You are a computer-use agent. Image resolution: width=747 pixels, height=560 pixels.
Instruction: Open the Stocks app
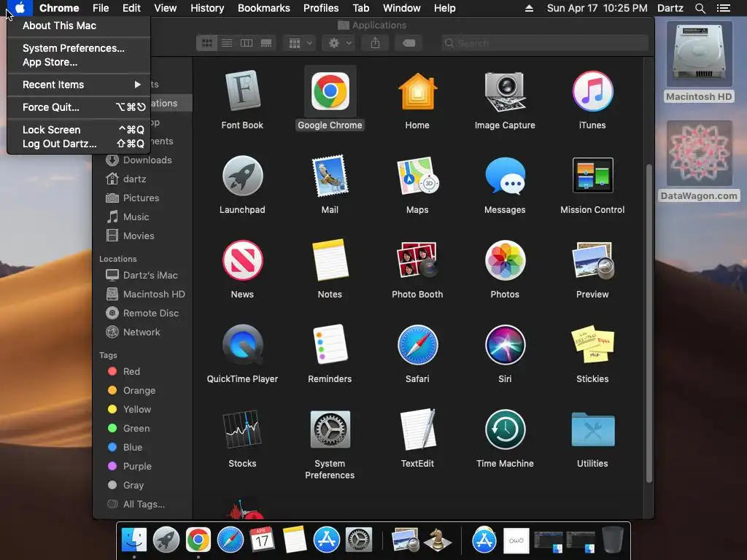coord(242,429)
